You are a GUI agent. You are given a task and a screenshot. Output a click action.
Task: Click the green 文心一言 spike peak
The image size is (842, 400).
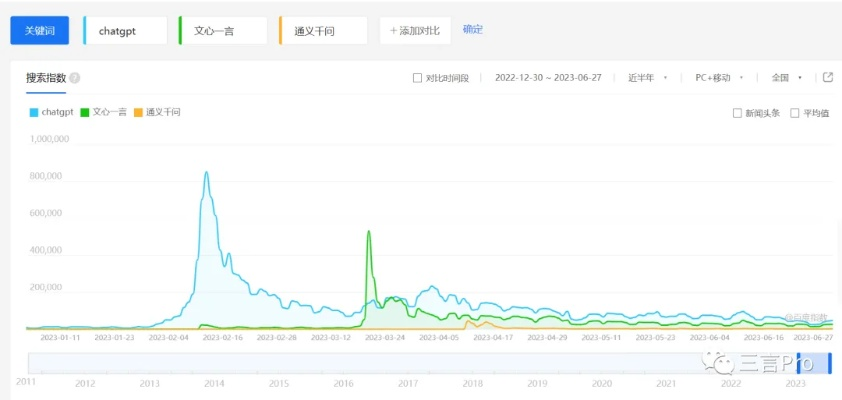point(368,231)
